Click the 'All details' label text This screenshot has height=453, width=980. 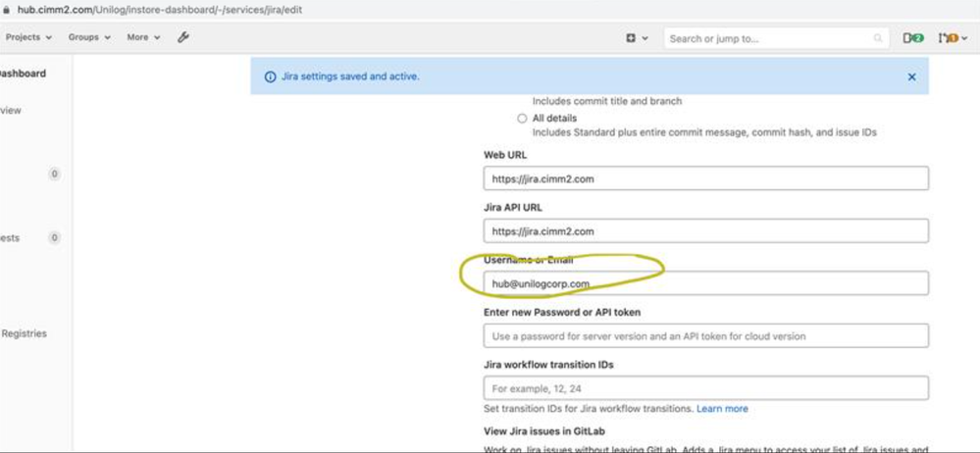554,118
